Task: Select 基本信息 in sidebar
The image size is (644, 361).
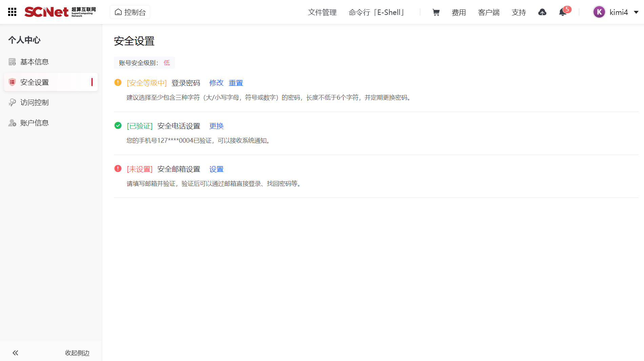Action: (x=34, y=62)
